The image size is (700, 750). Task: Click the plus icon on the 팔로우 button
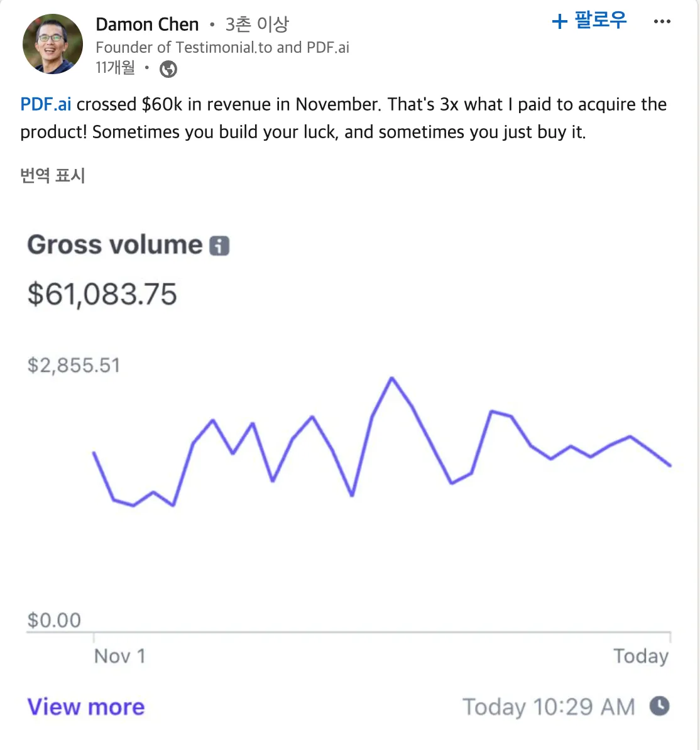(558, 21)
